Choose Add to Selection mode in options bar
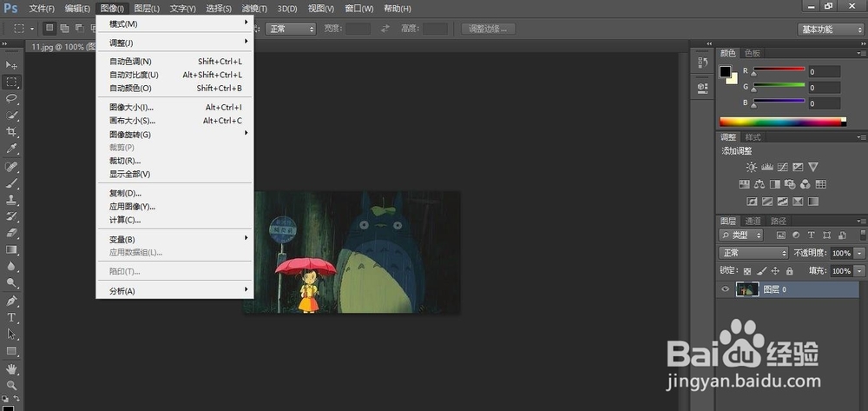 65,29
